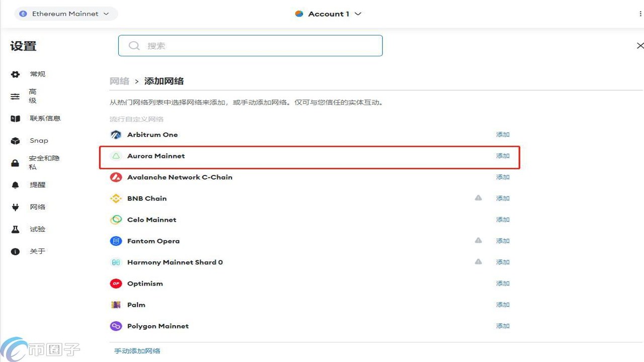
Task: Add the Harmony Mainnet Shard 0 network
Action: (503, 262)
